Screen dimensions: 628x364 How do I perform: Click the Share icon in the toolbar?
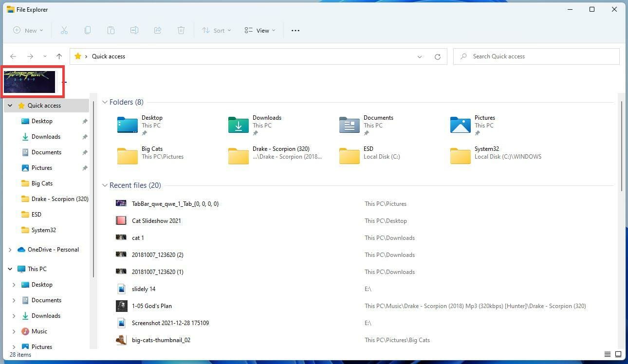coord(157,30)
